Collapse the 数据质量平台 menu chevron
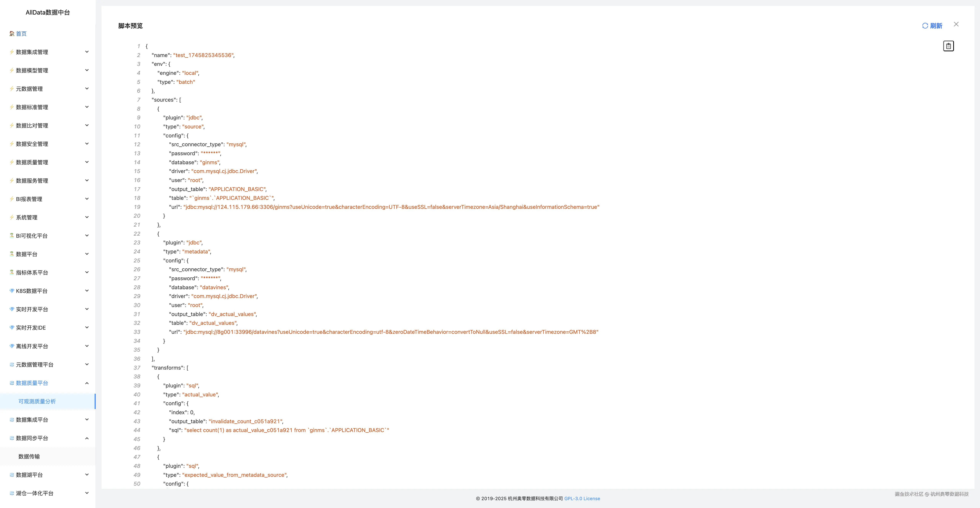980x508 pixels. 87,383
